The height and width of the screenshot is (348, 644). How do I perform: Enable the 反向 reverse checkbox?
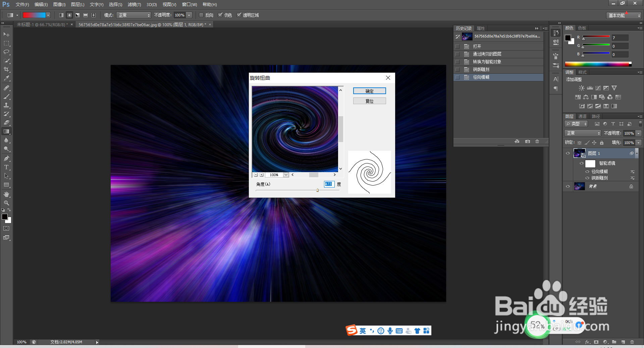[201, 15]
